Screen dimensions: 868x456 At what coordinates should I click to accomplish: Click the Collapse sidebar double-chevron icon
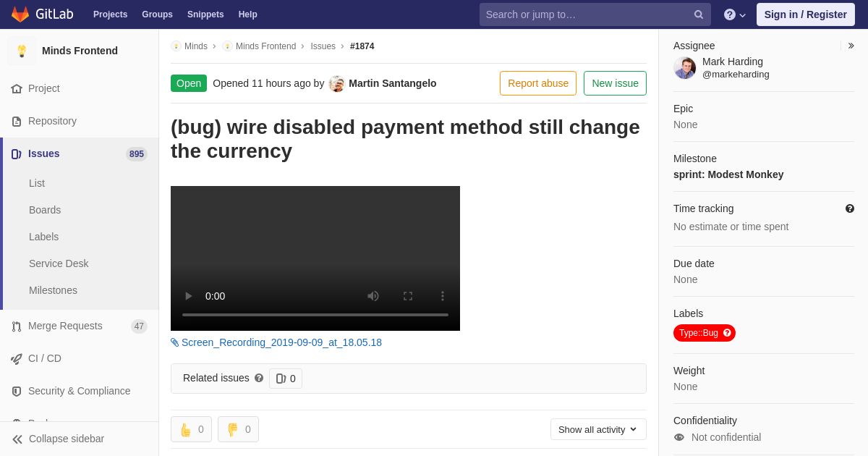coord(17,439)
